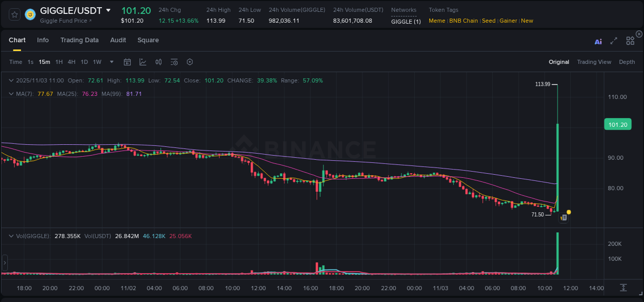Star GIGGLE/USDT as a favorite pair

point(14,14)
